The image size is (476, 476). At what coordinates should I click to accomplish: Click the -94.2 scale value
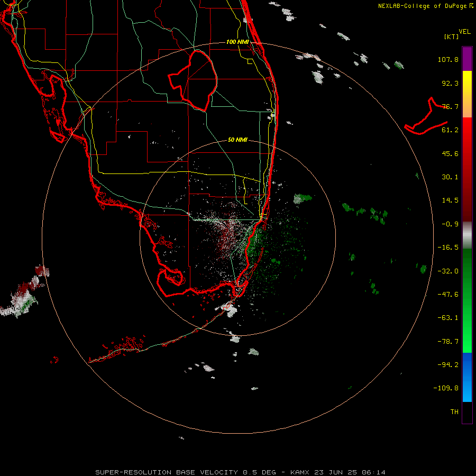[448, 365]
